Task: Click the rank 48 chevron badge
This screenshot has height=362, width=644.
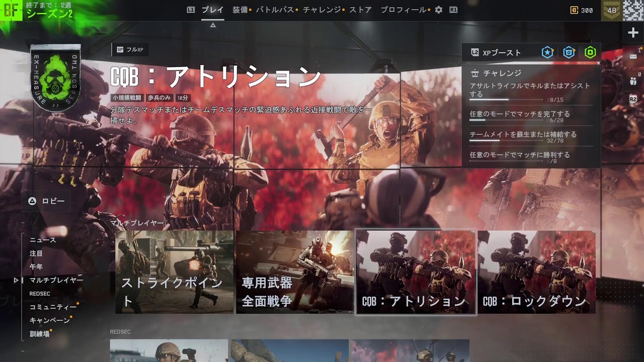Action: [612, 10]
